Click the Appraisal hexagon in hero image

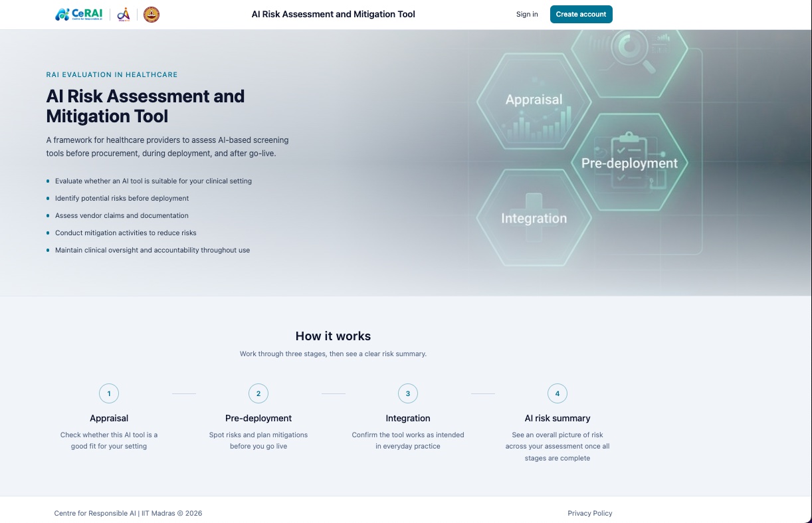(x=534, y=100)
